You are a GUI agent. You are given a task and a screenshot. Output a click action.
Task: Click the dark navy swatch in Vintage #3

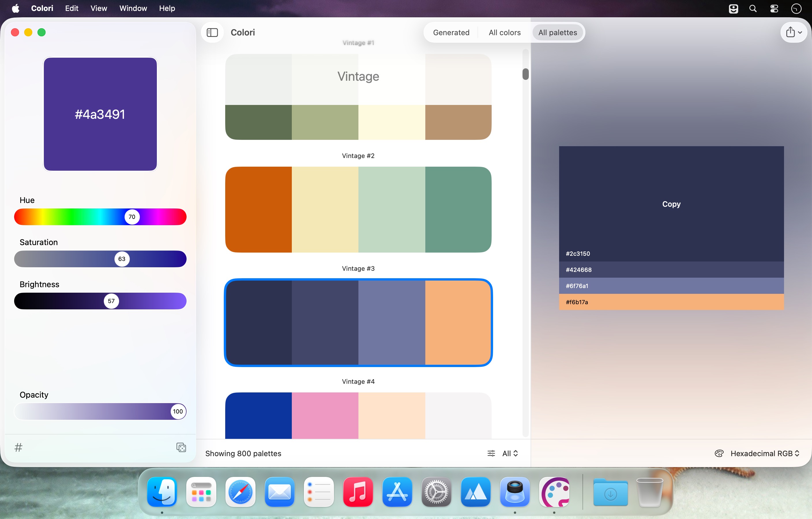(259, 322)
